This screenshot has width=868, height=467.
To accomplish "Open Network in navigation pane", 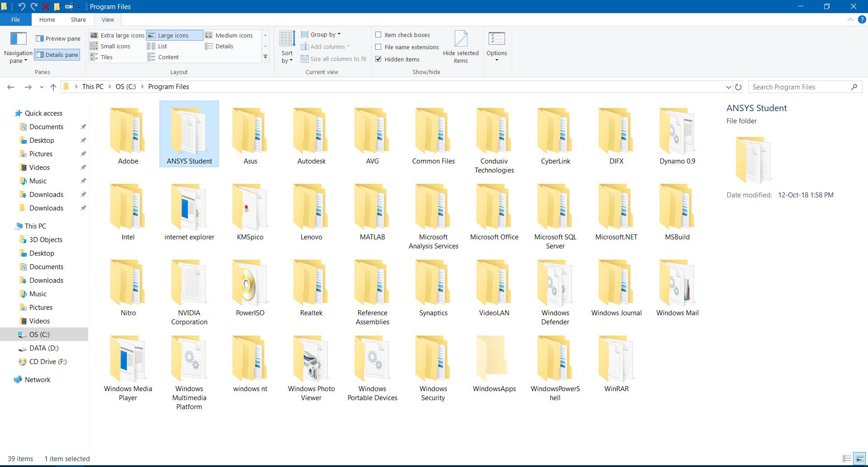I will [x=38, y=379].
